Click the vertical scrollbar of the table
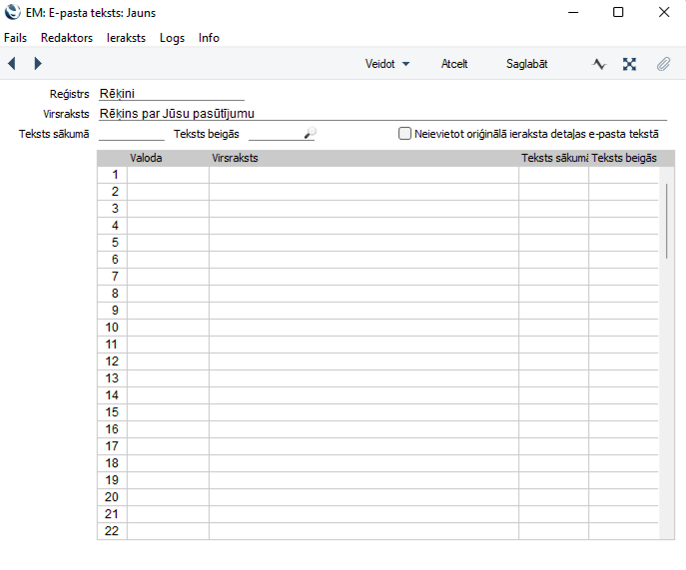 [x=666, y=220]
